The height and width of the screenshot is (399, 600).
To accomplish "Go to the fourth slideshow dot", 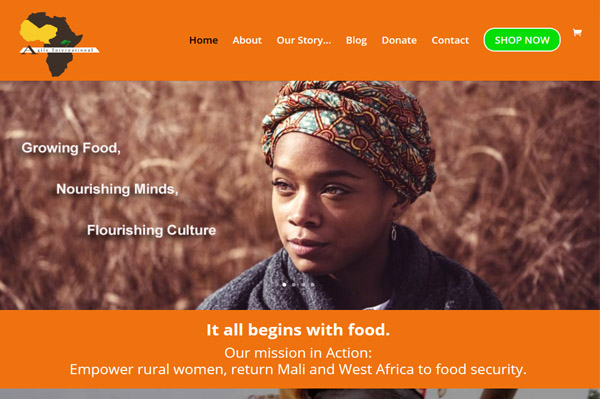I will pos(313,285).
